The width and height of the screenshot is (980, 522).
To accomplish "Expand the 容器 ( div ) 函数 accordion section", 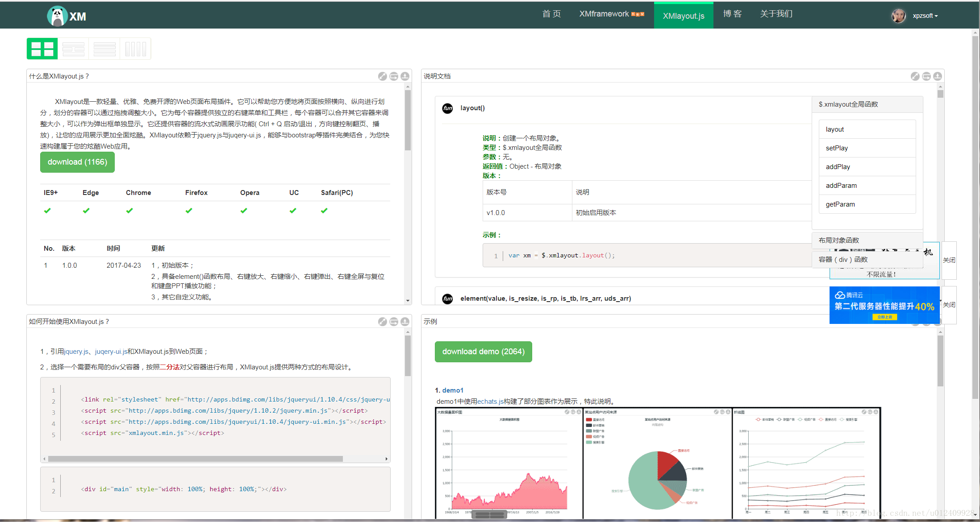I will point(867,260).
